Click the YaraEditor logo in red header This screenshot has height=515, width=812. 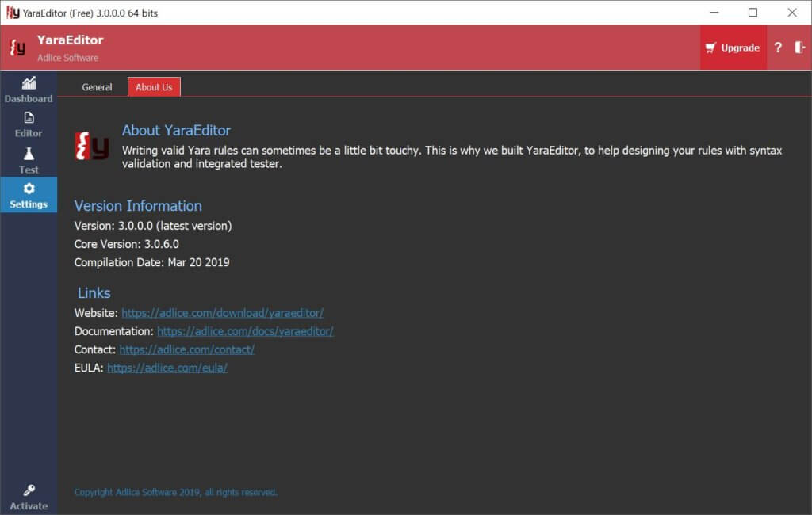[x=17, y=48]
